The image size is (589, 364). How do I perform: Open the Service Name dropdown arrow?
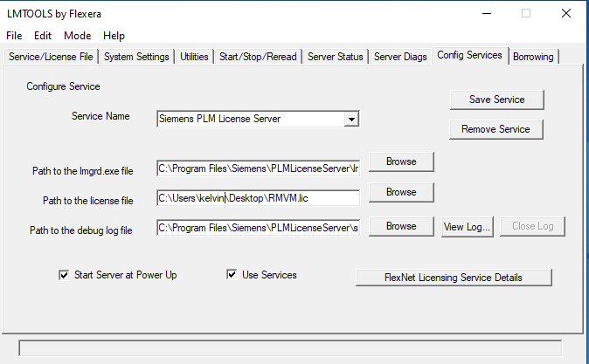[350, 119]
